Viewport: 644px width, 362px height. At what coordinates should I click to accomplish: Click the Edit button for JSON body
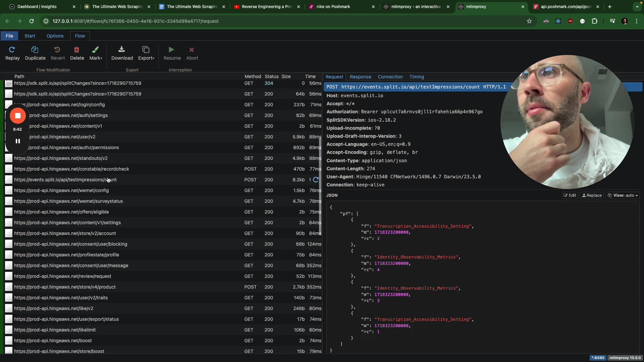click(x=570, y=195)
